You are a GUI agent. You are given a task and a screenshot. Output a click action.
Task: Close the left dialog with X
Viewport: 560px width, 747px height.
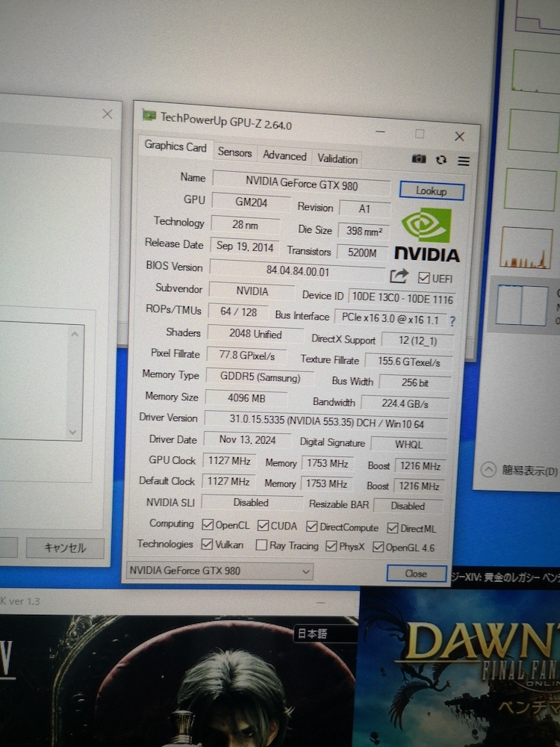108,114
